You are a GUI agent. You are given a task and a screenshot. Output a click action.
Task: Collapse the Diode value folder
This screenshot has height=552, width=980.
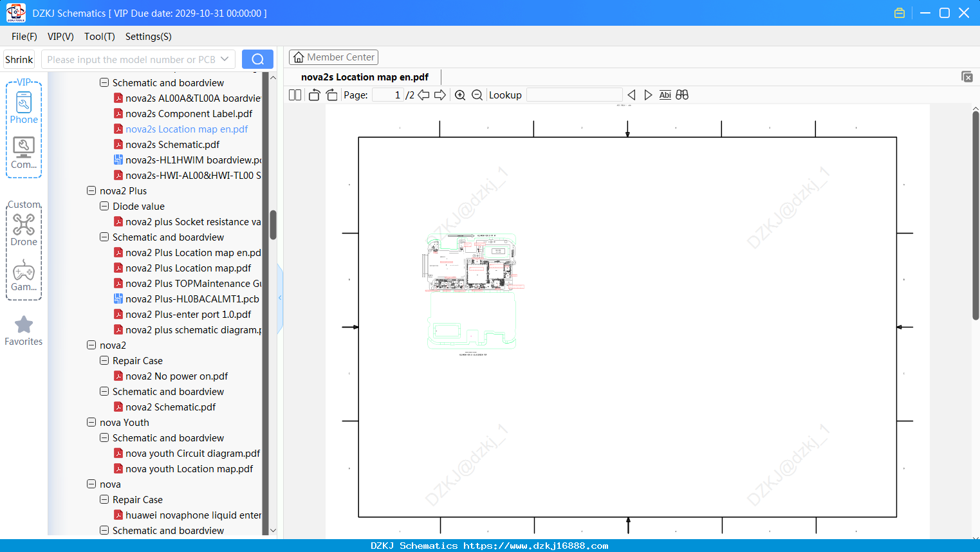click(104, 207)
